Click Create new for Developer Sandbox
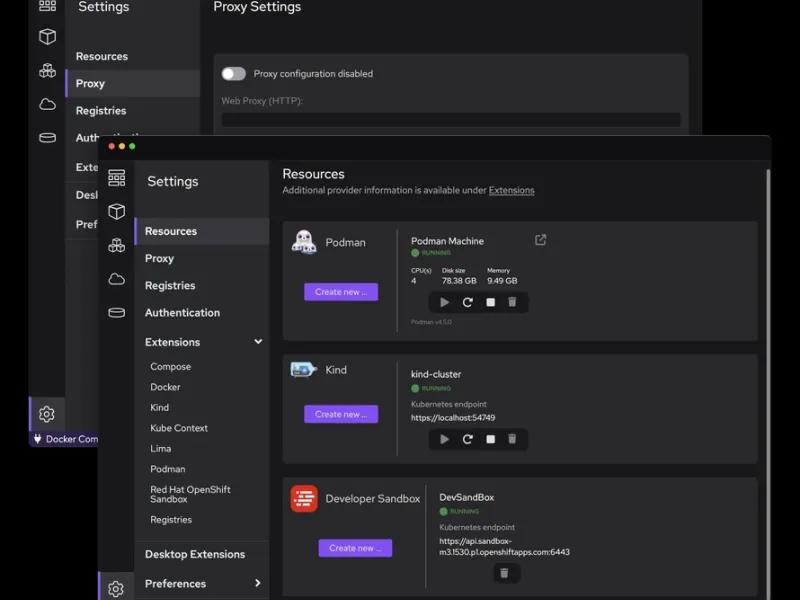The width and height of the screenshot is (800, 600). coord(355,548)
